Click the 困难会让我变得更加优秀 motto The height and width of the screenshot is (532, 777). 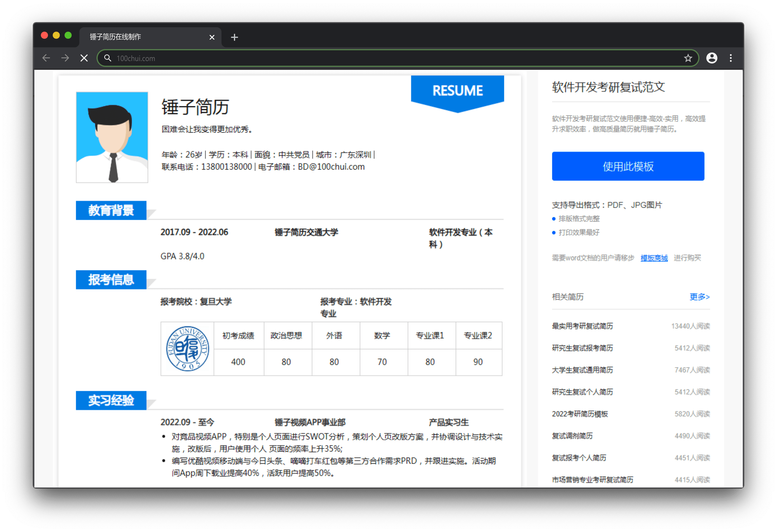pos(207,129)
